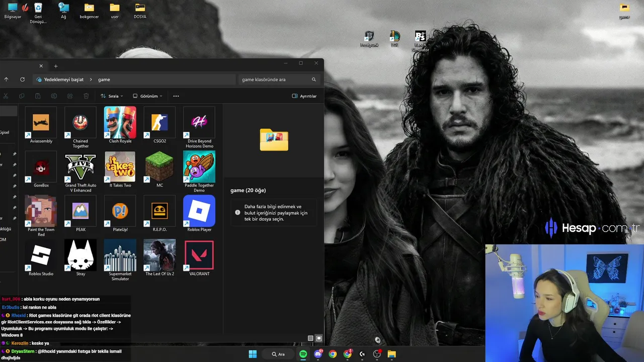Select the DOSYA folder on desktop

click(140, 11)
